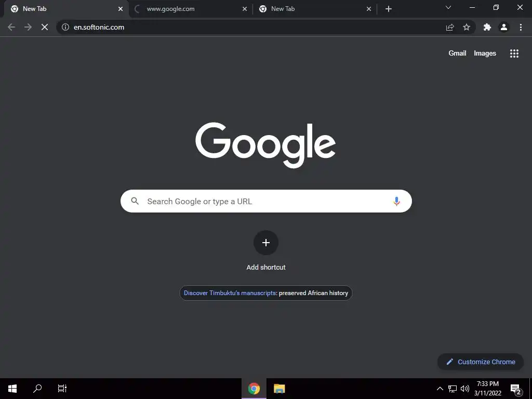
Task: Click the taskbar clock showing 7:33 PM
Action: click(x=487, y=389)
